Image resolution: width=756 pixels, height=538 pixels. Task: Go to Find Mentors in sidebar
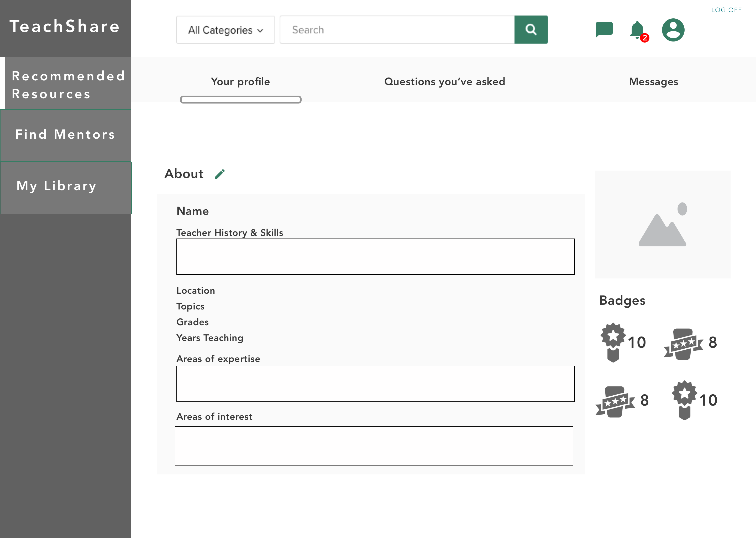(x=66, y=134)
